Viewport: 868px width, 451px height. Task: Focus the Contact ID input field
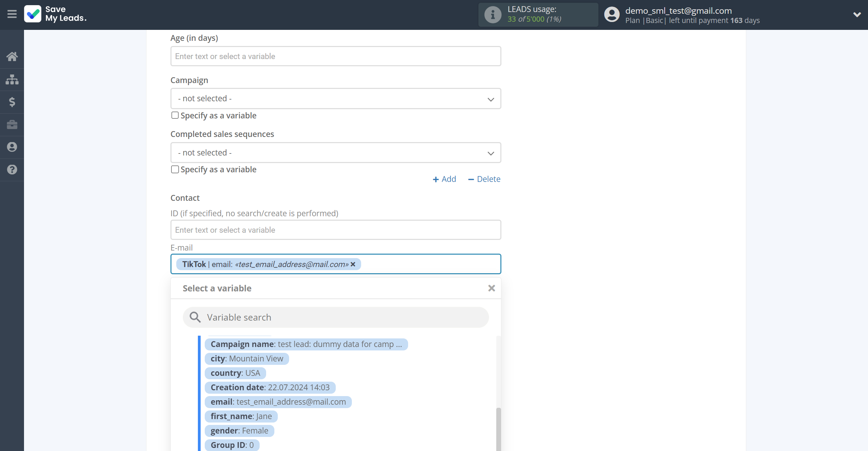(x=336, y=230)
